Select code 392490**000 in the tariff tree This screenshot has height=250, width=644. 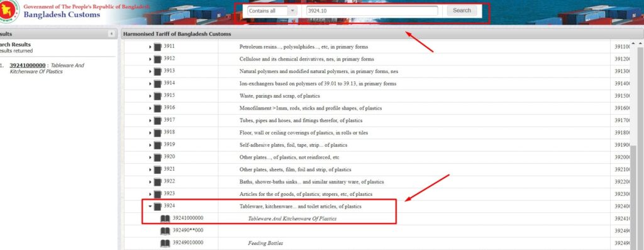187,230
